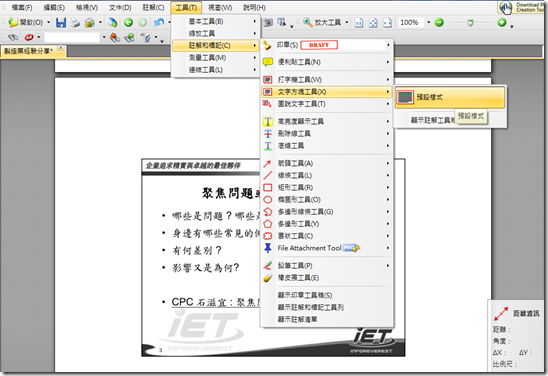
Task: Open the 註解(C) menu
Action: [153, 7]
